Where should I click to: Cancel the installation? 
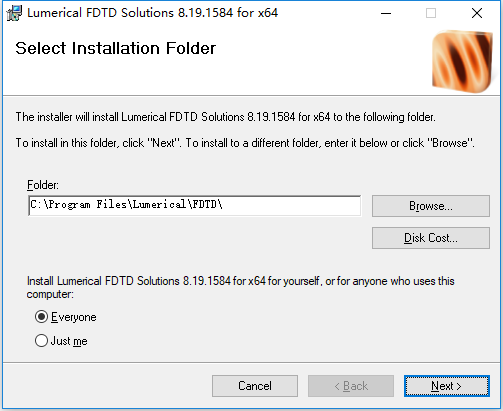(255, 386)
